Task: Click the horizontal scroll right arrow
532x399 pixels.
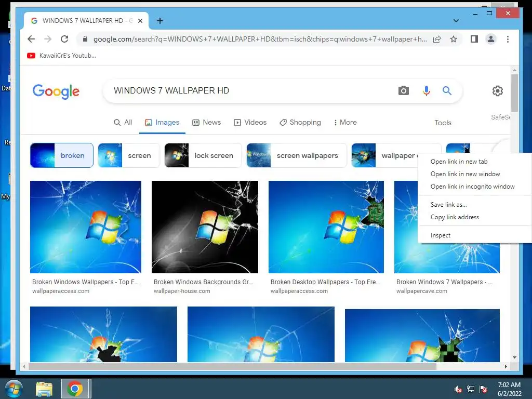Action: (506, 366)
